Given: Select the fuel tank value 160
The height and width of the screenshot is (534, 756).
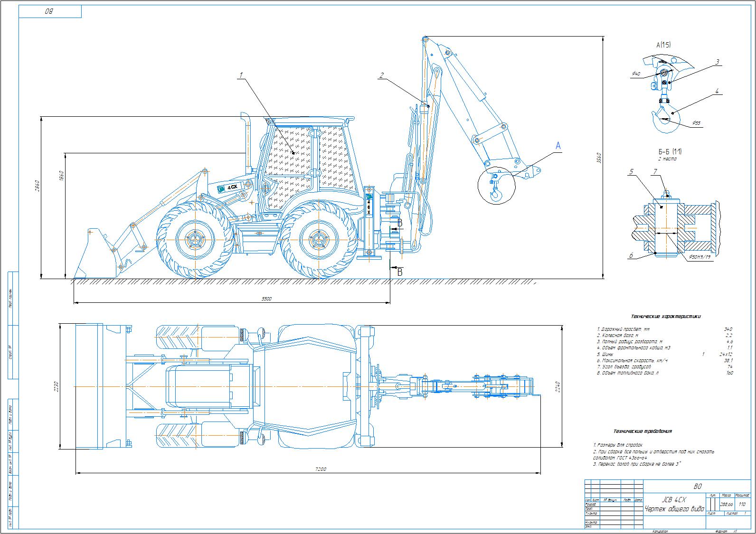Looking at the screenshot, I should [729, 373].
